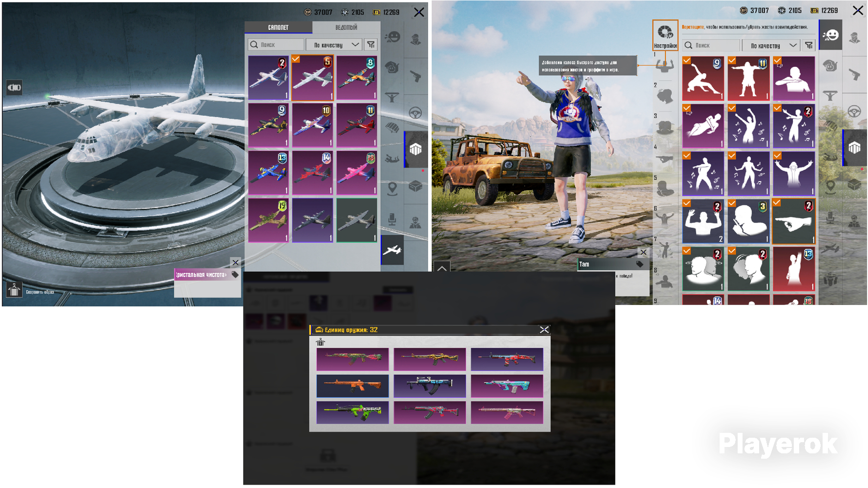Viewport: 868px width, 488px height.
Task: Click the 12269 gold balance in airplane screen
Action: 386,12
